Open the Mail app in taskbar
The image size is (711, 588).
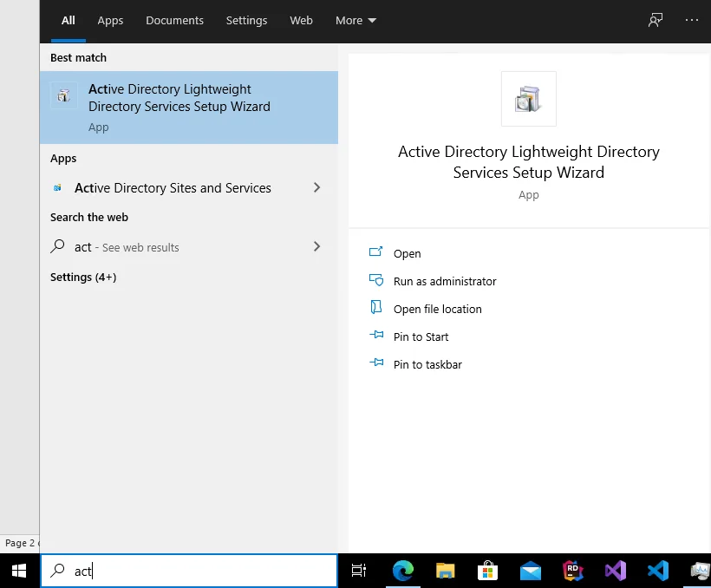[531, 571]
